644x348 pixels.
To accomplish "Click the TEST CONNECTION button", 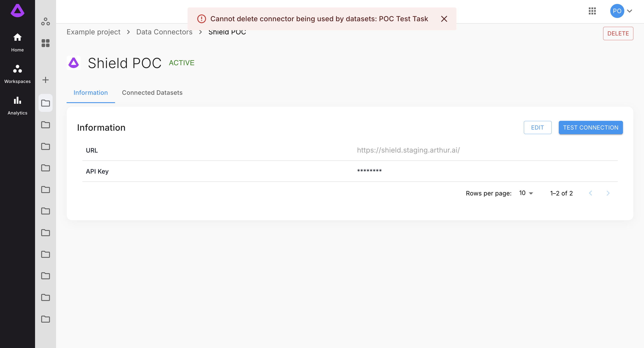I will tap(591, 128).
